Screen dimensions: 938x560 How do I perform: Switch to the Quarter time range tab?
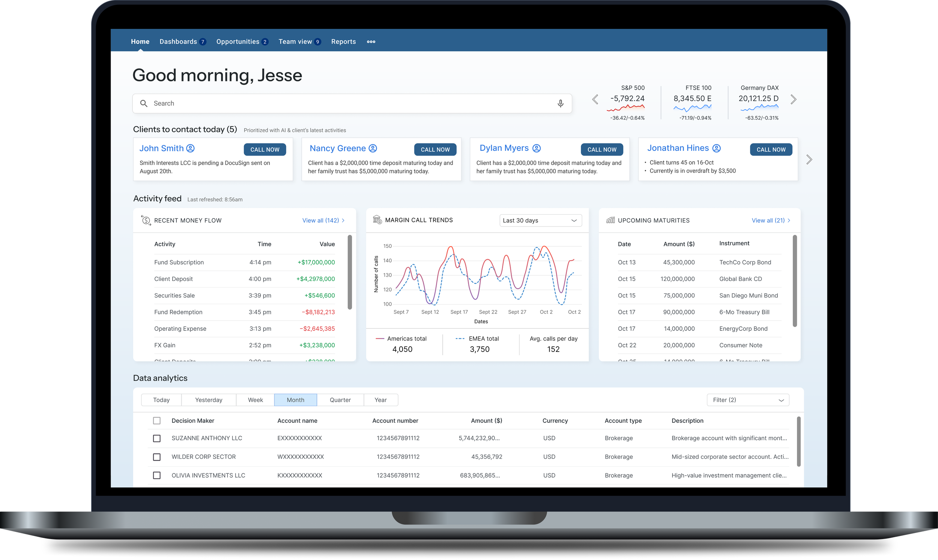(x=340, y=400)
